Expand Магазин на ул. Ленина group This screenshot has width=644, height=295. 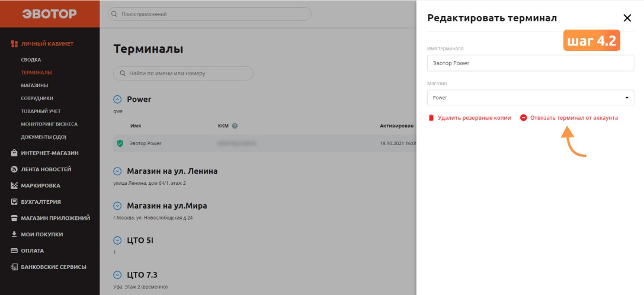[x=117, y=171]
